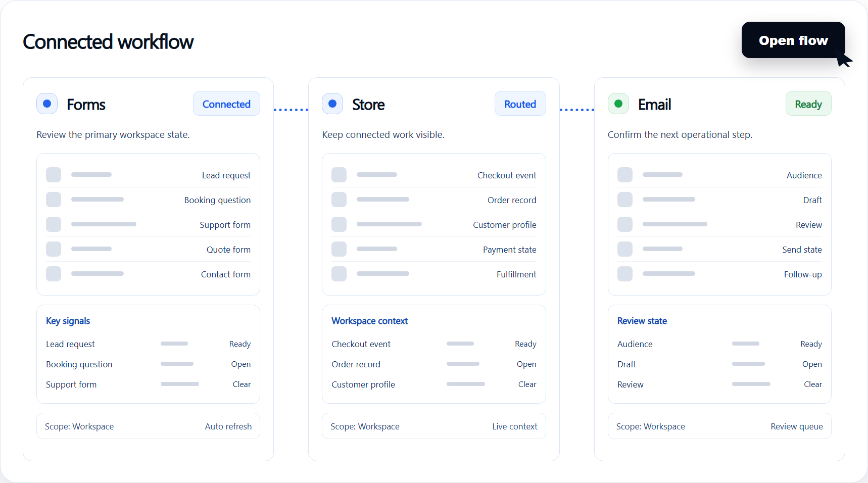Viewport: 868px width, 483px height.
Task: Click the Ready badge on Email card
Action: [x=808, y=104]
